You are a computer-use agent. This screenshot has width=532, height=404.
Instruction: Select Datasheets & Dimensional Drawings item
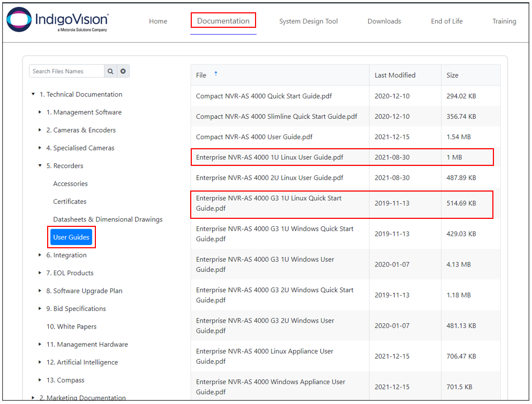click(108, 219)
